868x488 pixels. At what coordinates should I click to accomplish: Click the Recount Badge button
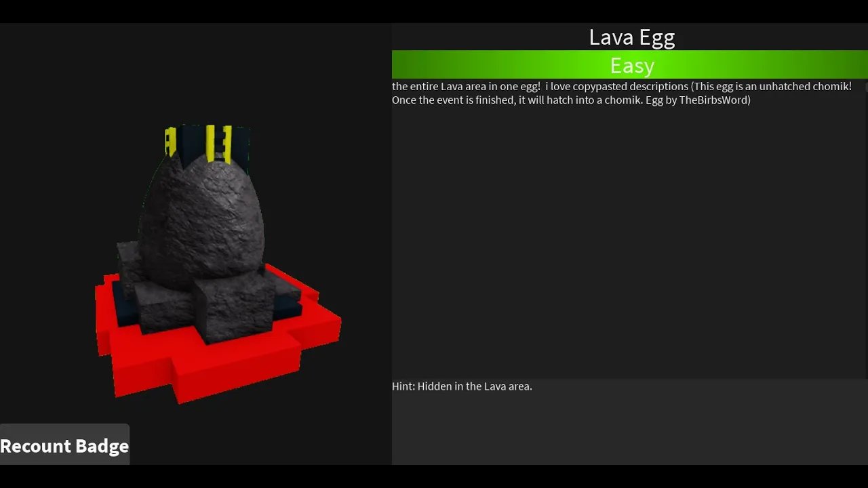64,445
